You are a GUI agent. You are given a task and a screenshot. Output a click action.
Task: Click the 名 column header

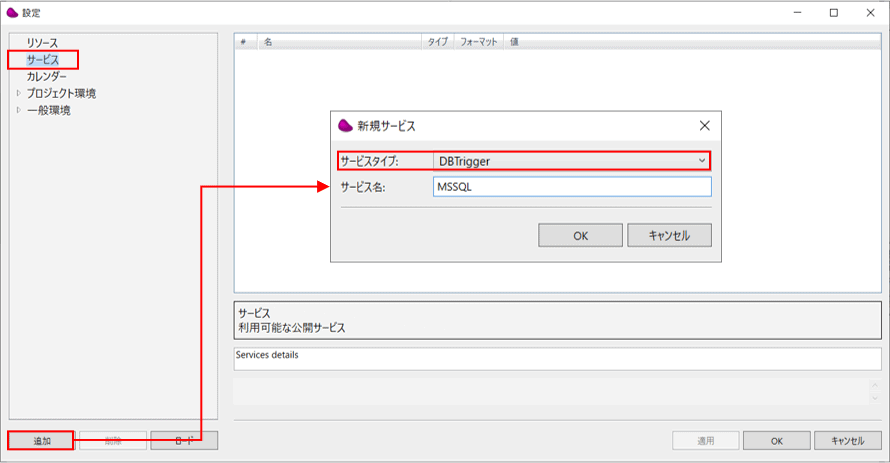[x=340, y=42]
